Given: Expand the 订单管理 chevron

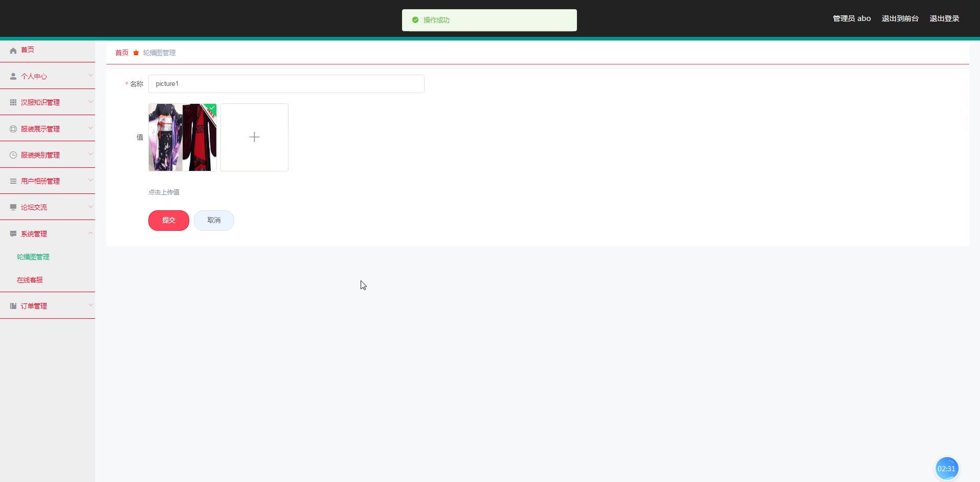Looking at the screenshot, I should point(91,305).
